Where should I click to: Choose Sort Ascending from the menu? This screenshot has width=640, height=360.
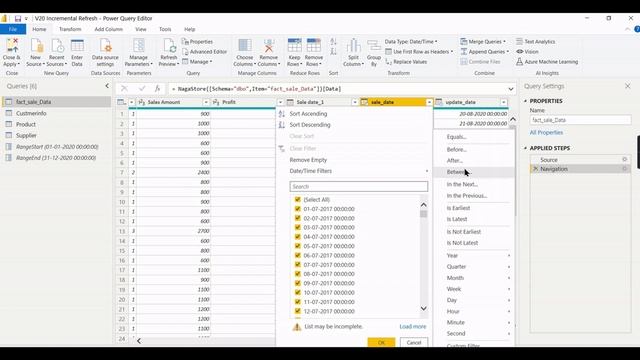coord(308,114)
